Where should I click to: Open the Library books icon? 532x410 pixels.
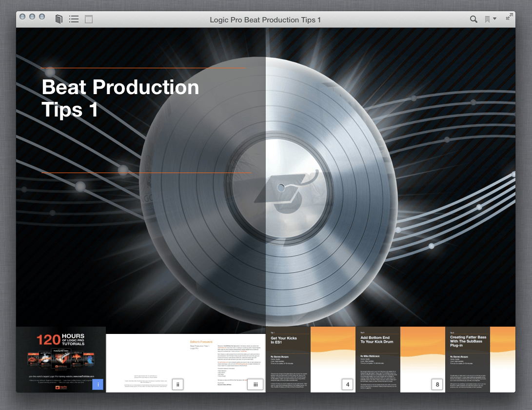59,20
